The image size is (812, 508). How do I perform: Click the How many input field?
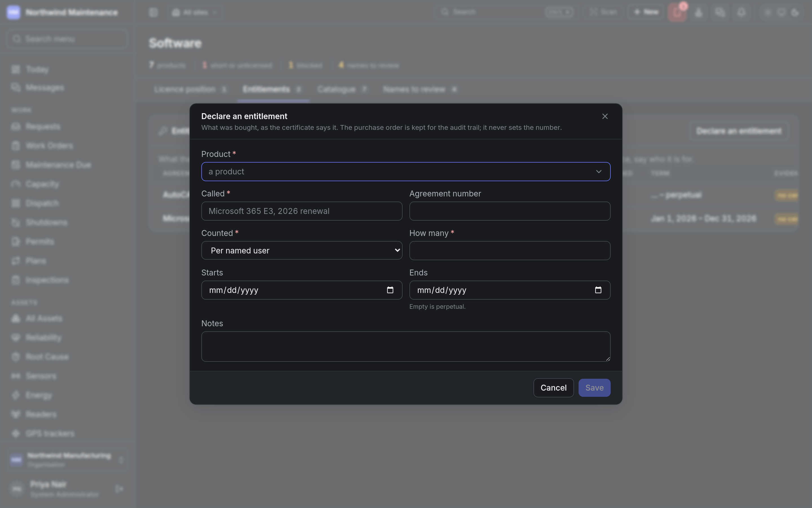[510, 251]
